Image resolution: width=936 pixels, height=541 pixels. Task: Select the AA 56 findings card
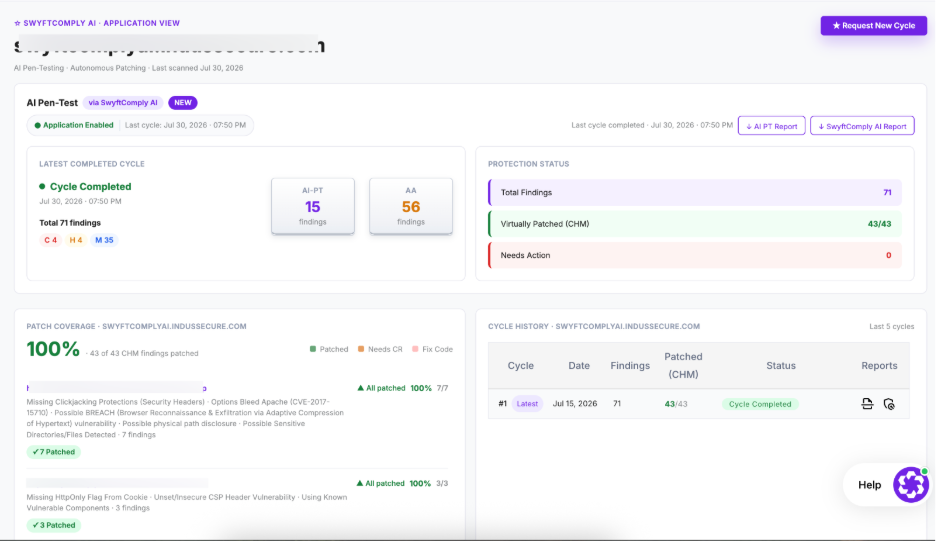click(411, 206)
